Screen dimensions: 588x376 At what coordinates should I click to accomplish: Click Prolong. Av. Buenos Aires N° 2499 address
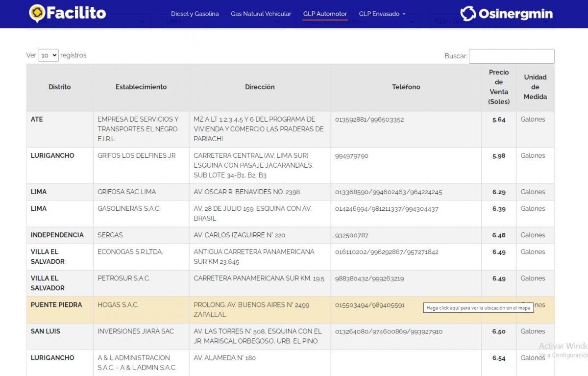click(251, 310)
